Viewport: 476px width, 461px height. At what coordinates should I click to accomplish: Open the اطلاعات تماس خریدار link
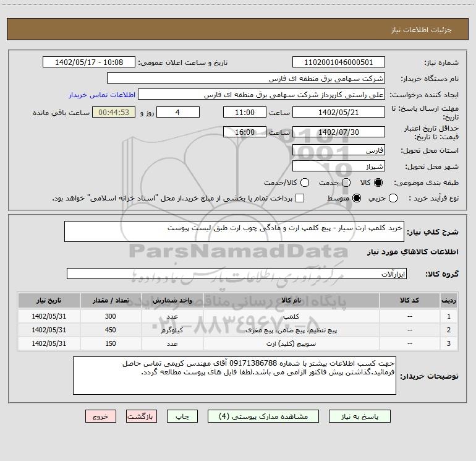(x=102, y=95)
